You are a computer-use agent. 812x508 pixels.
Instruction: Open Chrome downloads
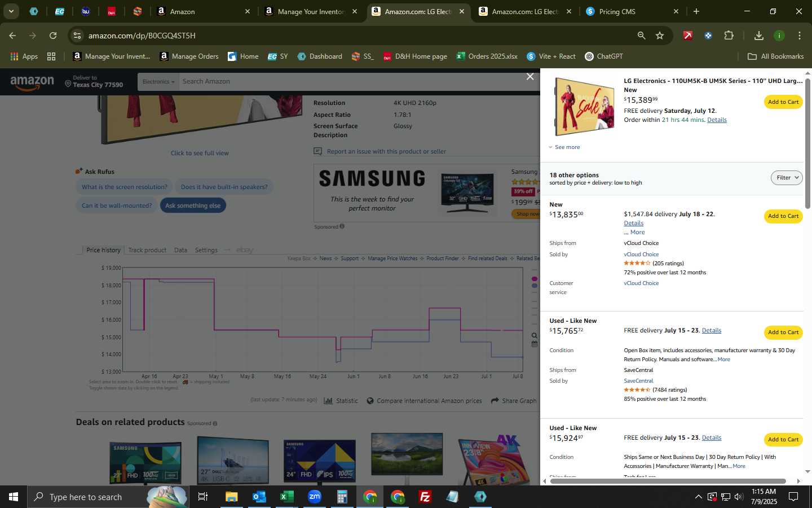coord(759,36)
